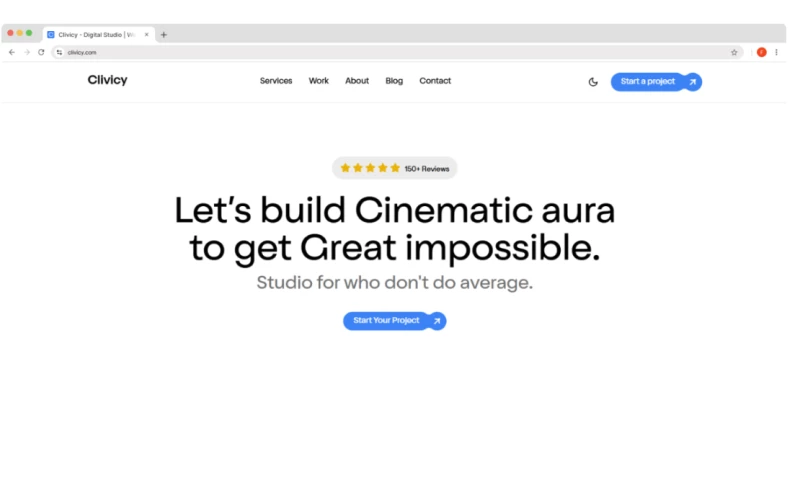Click the browser back arrow
800x480 pixels.
coord(12,53)
